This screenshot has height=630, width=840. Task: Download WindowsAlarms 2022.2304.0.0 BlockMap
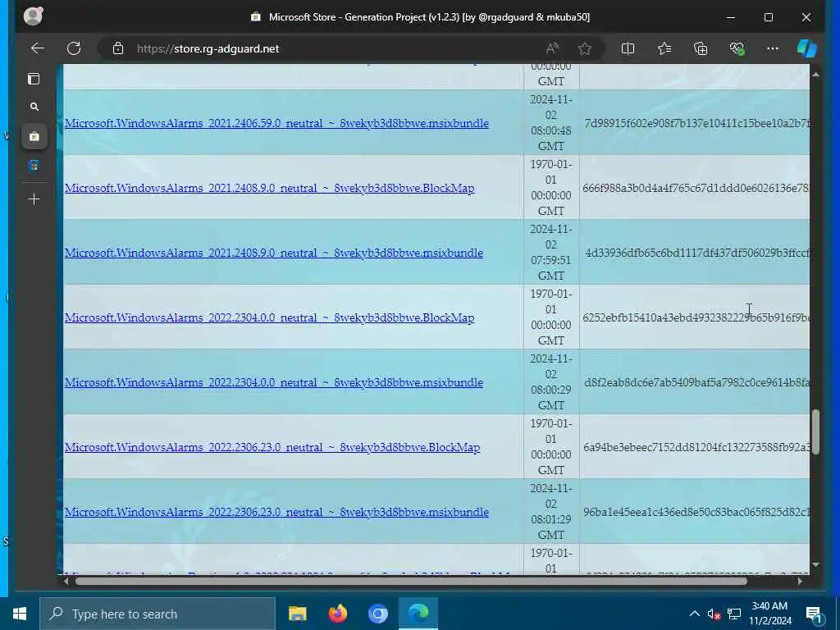[269, 317]
